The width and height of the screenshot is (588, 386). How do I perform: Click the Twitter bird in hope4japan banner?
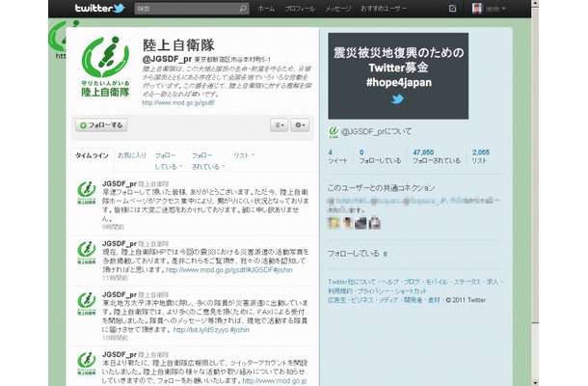coord(397,99)
